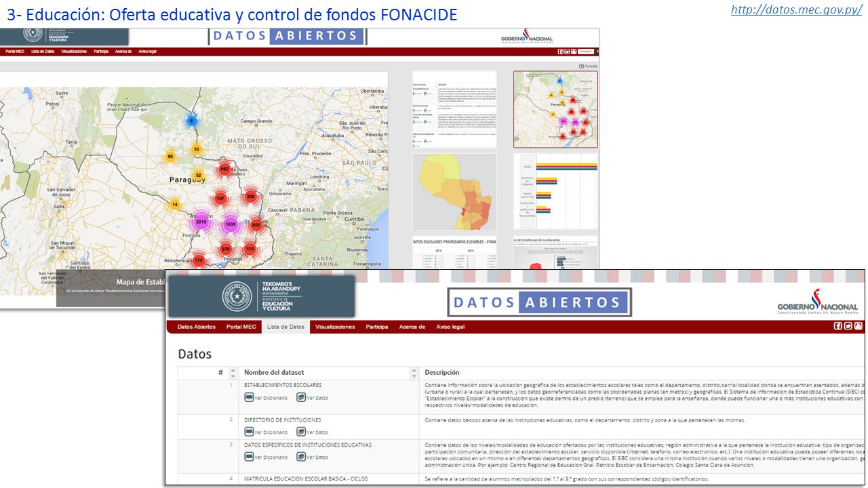Image resolution: width=868 pixels, height=488 pixels.
Task: Click the Descripción column header
Action: [x=441, y=372]
